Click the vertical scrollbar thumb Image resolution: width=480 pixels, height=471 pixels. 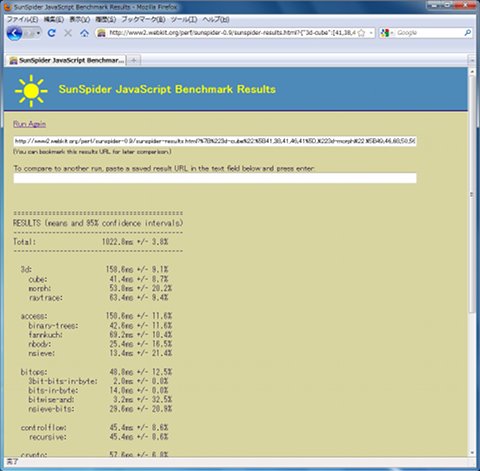(x=472, y=194)
